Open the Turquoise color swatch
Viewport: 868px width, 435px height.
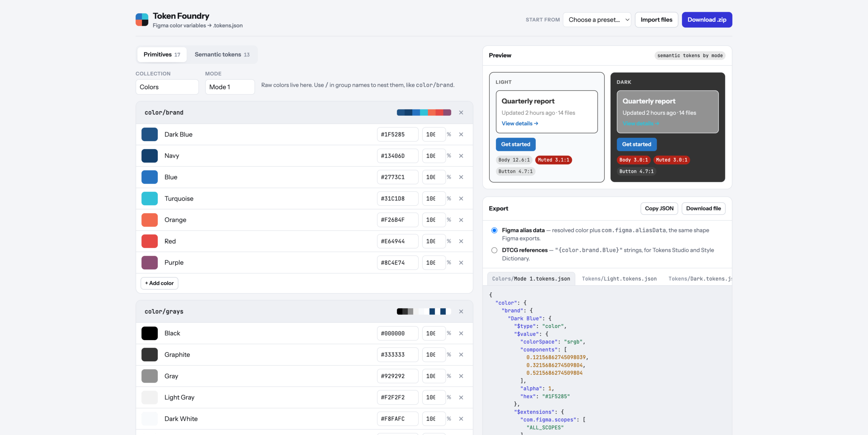(150, 199)
